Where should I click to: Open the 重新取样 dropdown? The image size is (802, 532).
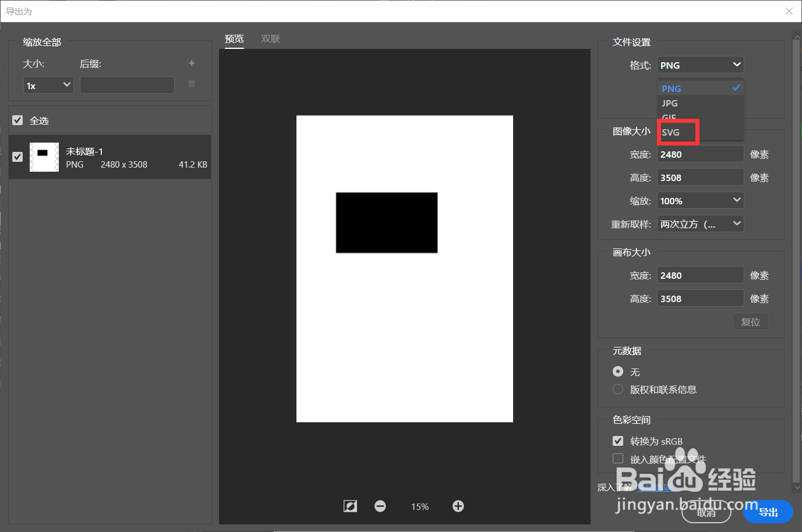pos(700,224)
